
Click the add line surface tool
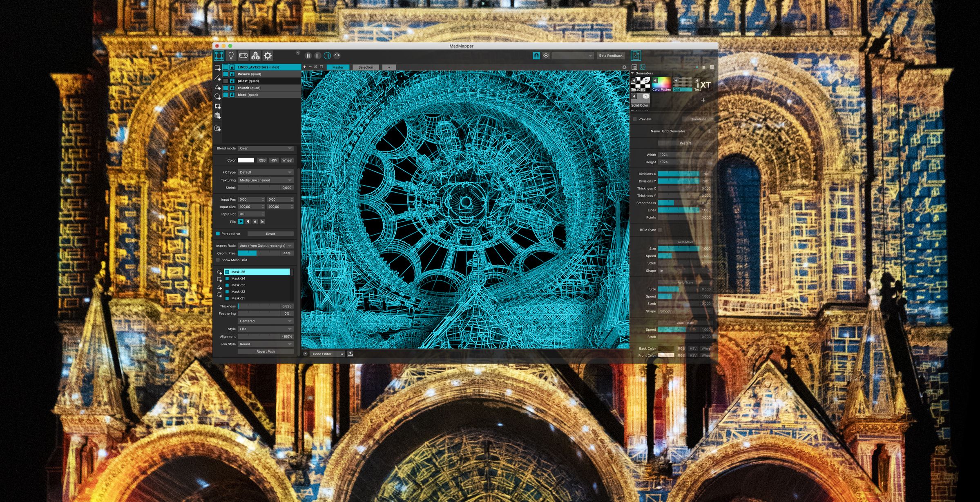(x=218, y=78)
